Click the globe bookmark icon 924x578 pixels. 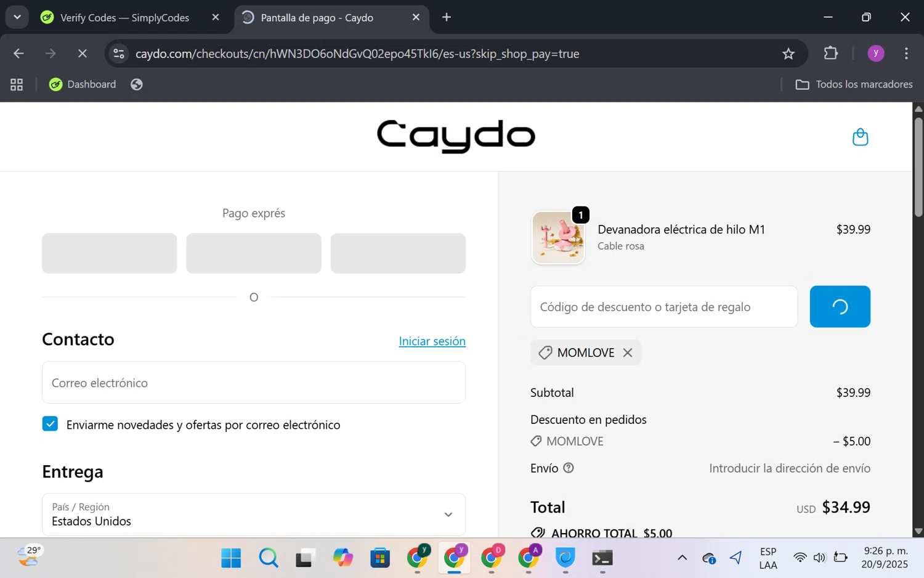tap(137, 84)
